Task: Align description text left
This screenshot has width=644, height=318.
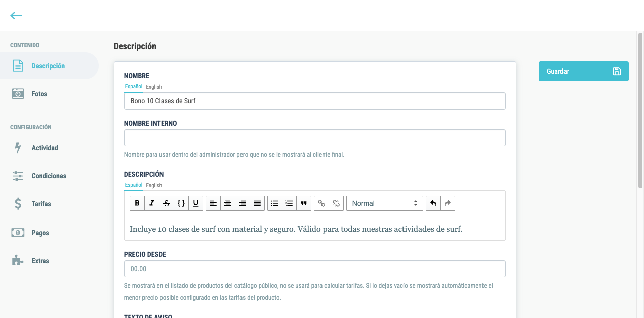Action: [x=213, y=203]
